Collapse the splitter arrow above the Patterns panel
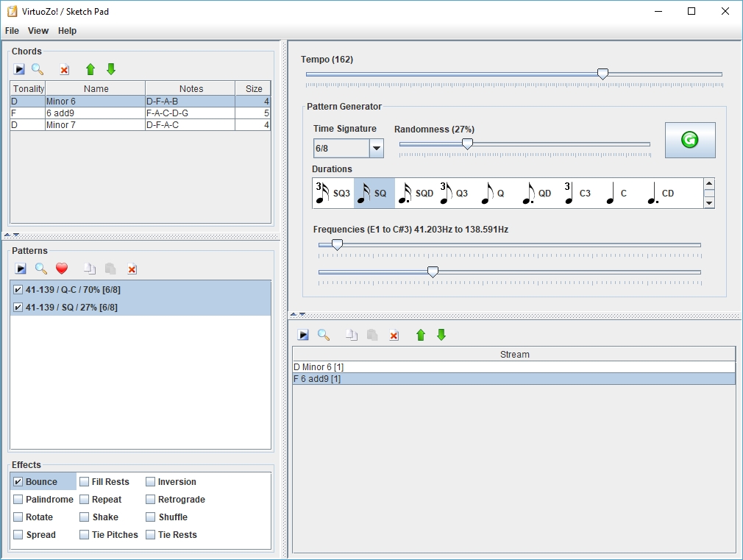 click(7, 235)
